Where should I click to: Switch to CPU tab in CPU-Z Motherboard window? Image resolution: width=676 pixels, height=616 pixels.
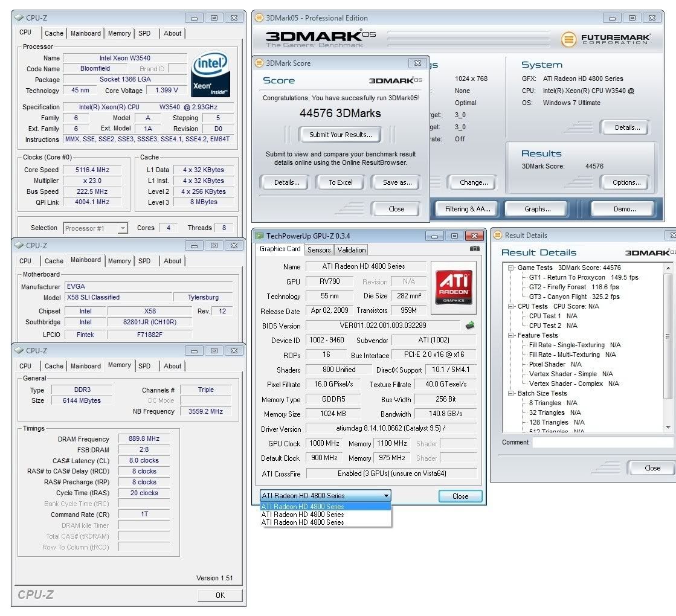click(x=25, y=261)
